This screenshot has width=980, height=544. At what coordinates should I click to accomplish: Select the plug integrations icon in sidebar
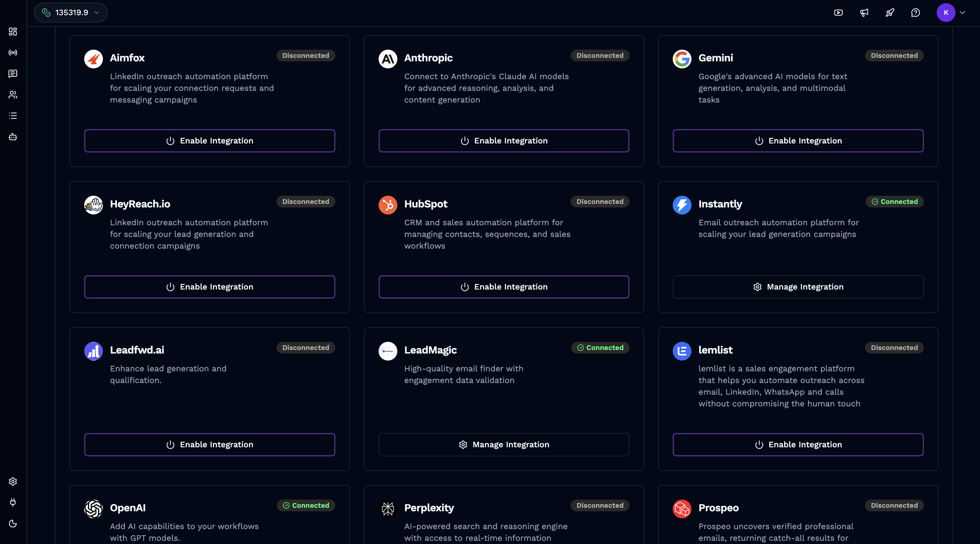point(13,502)
